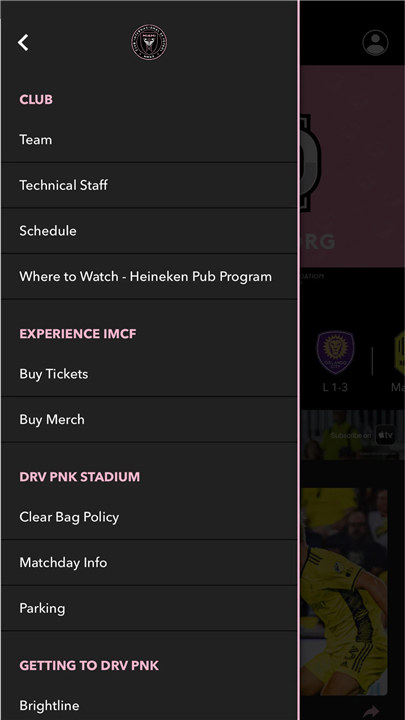This screenshot has width=405, height=720.
Task: Select Parking menu entry
Action: tap(149, 608)
